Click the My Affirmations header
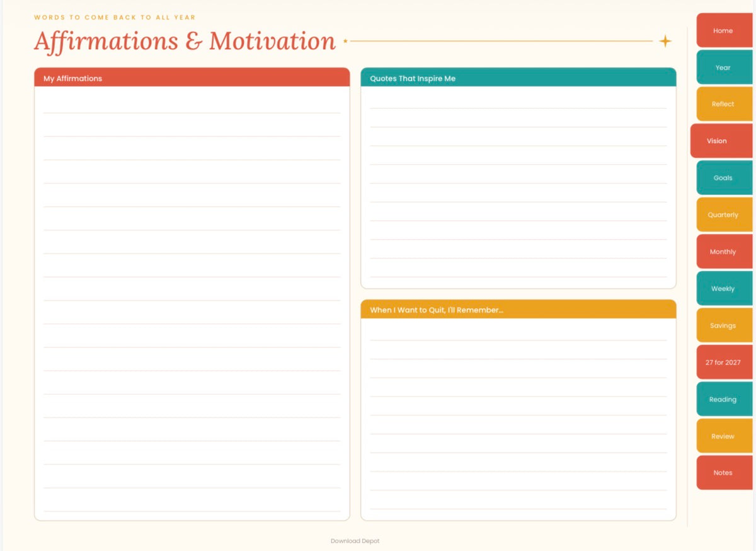The width and height of the screenshot is (756, 551). pos(192,78)
